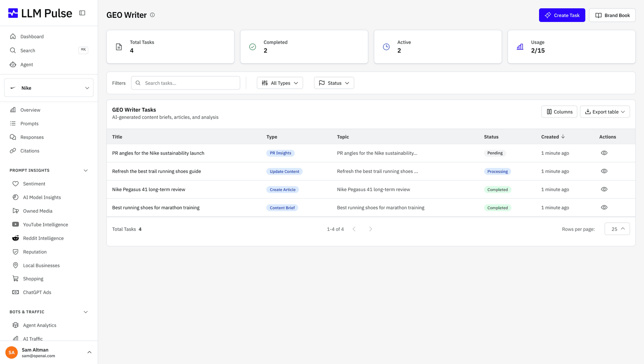Expand the Sam Altman account menu
The height and width of the screenshot is (364, 644).
(x=89, y=352)
